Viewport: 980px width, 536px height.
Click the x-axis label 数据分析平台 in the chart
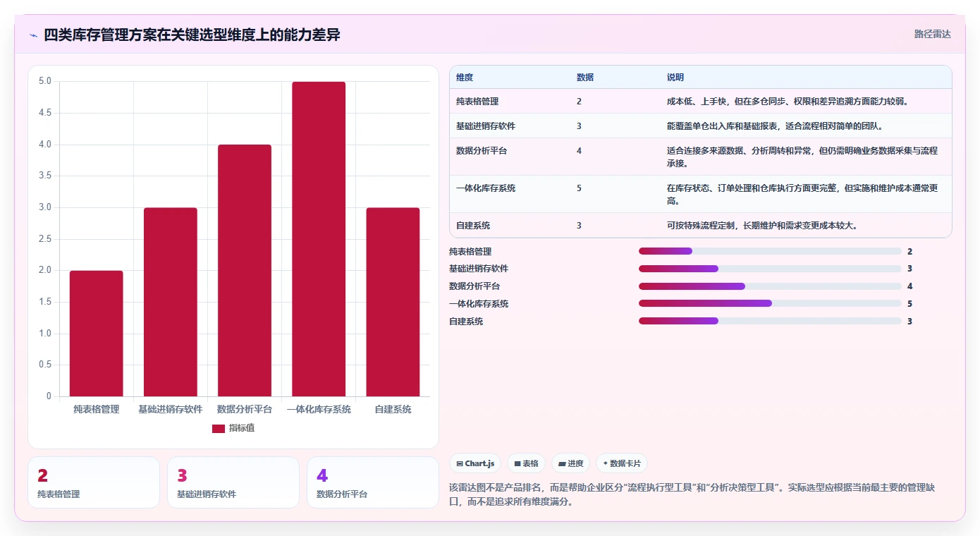tap(245, 409)
